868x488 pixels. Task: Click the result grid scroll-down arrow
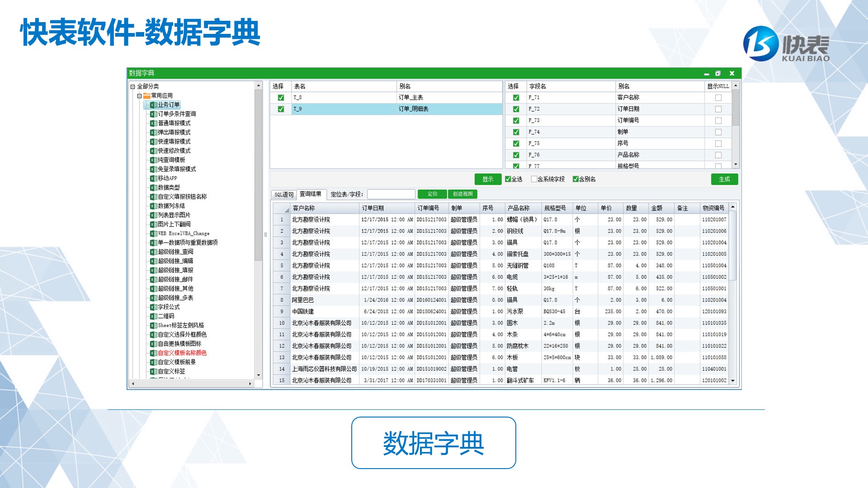tap(733, 381)
